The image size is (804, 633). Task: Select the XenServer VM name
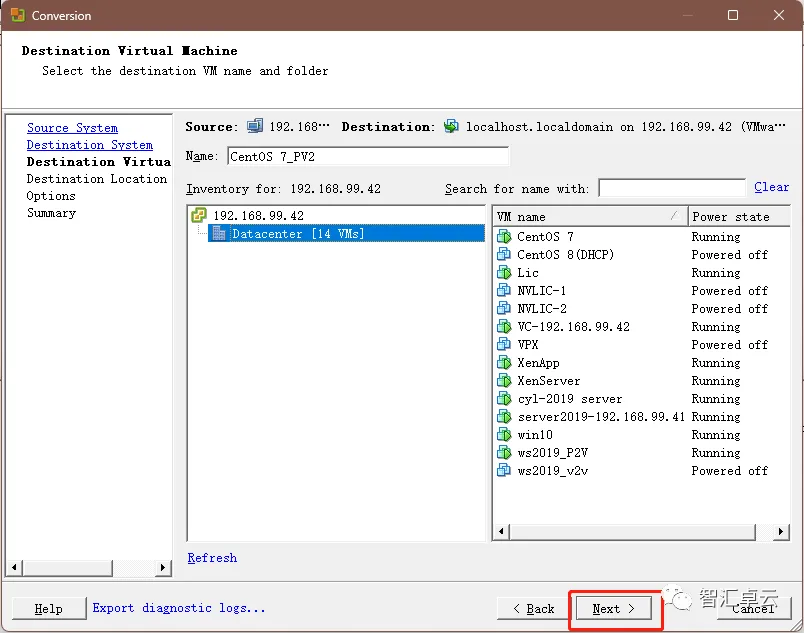click(x=549, y=381)
